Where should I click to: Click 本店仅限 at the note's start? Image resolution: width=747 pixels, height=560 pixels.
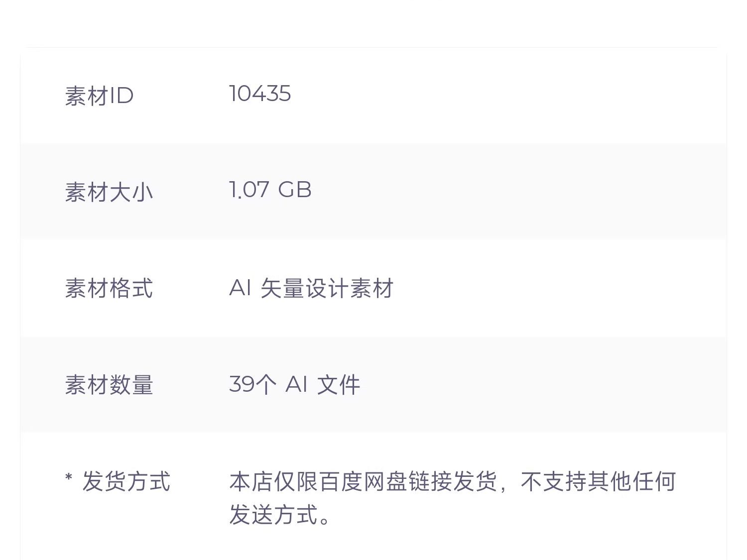tap(273, 482)
